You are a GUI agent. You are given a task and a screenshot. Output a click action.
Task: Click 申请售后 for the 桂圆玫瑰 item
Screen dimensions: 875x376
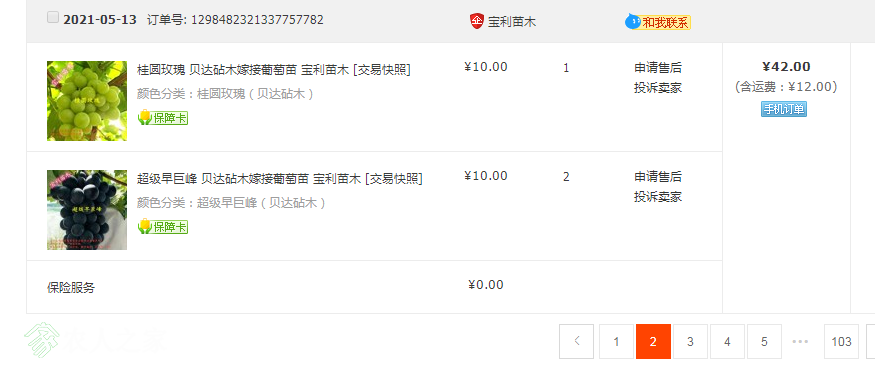point(658,68)
